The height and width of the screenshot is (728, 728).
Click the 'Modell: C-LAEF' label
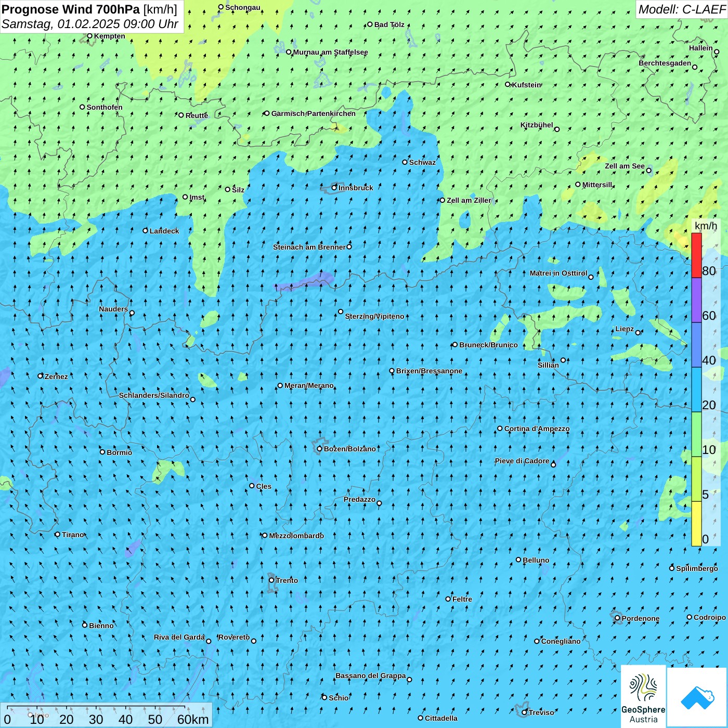pyautogui.click(x=682, y=9)
